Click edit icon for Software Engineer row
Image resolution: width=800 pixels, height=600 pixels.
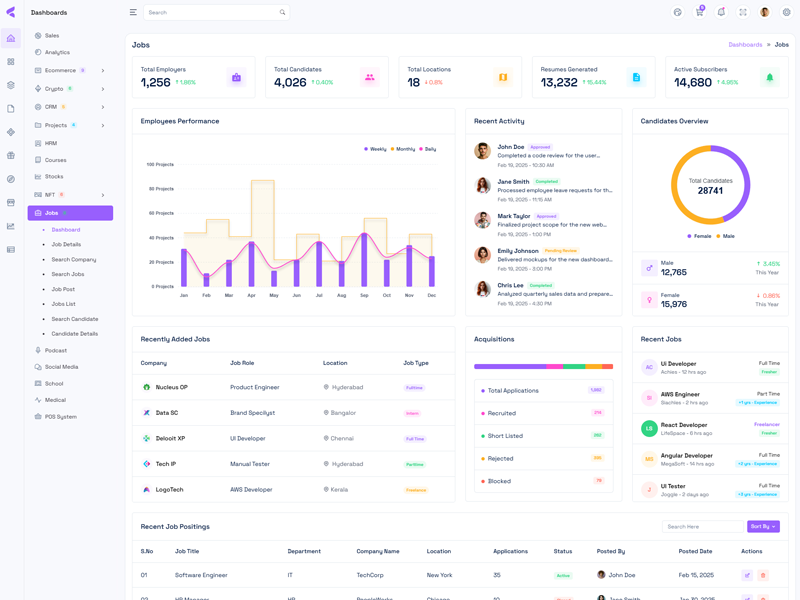(x=747, y=575)
